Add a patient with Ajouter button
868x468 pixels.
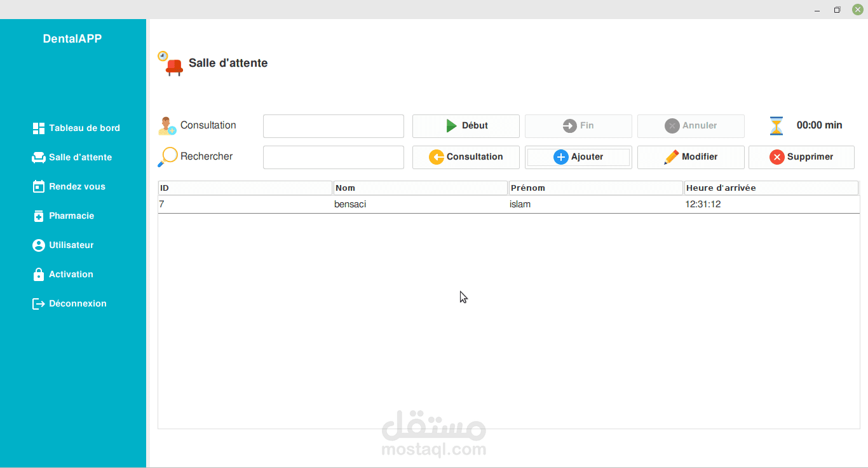pyautogui.click(x=578, y=157)
